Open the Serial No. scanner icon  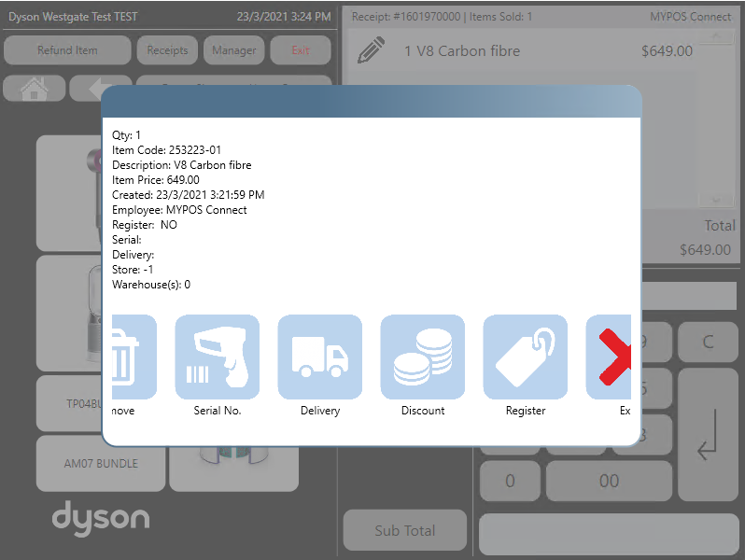point(218,357)
